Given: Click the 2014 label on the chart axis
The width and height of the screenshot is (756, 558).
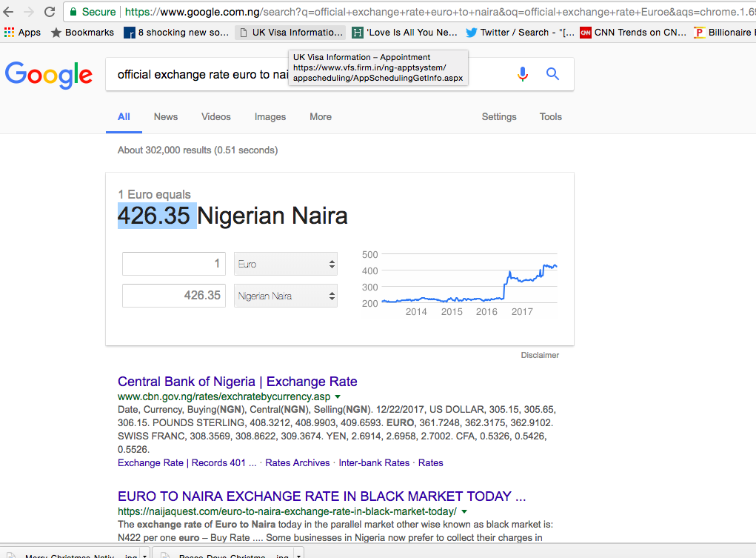Looking at the screenshot, I should tap(416, 312).
